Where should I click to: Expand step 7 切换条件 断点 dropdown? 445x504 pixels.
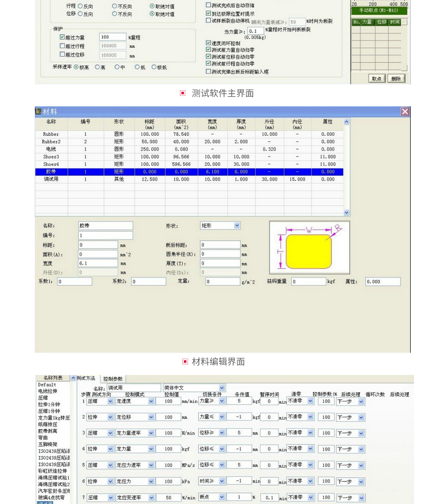(222, 497)
